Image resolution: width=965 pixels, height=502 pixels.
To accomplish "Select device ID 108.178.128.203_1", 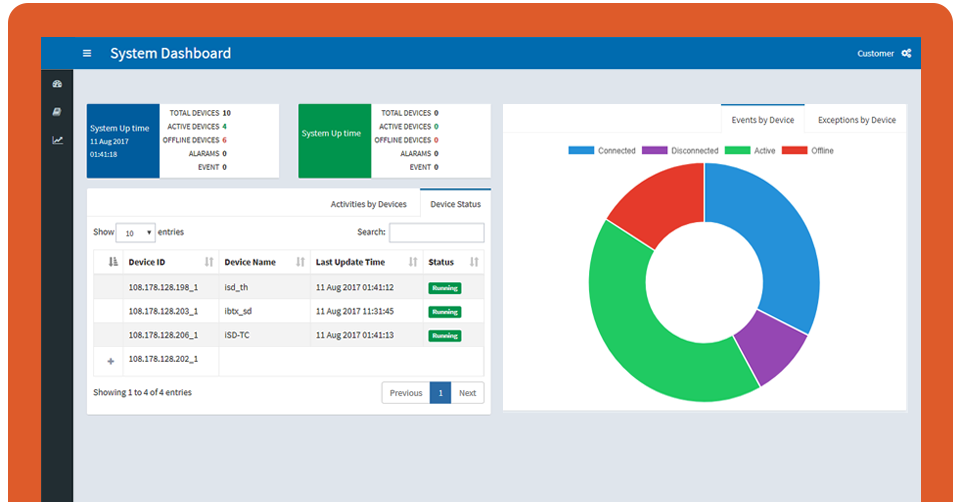I will 163,311.
